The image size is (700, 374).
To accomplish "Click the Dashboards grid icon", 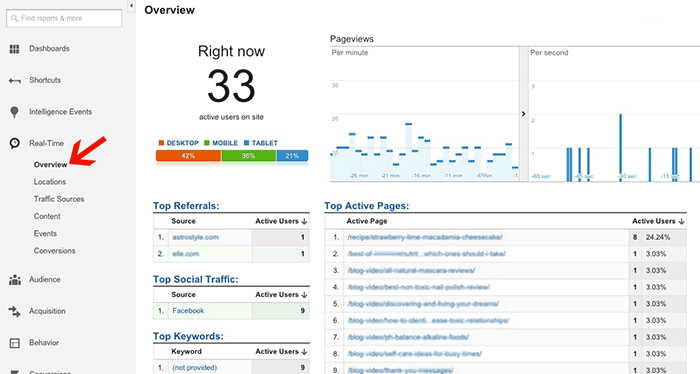I will (x=14, y=49).
